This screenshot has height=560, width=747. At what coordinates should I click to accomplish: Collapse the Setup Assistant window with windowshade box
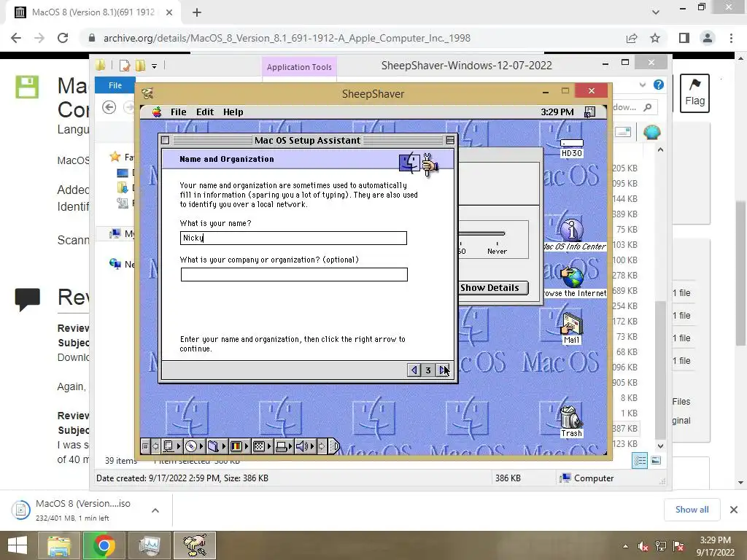click(x=449, y=140)
